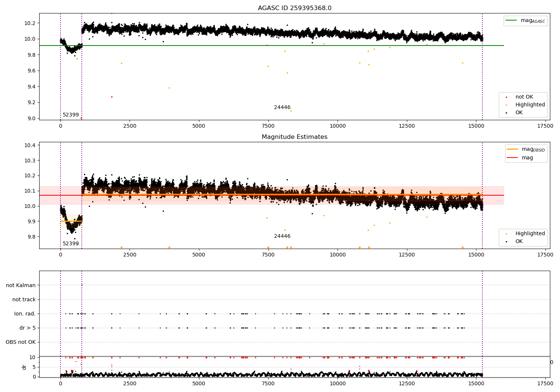The height and width of the screenshot is (392, 560).
Task: Click "Highlighted" in the top plot legend
Action: pyautogui.click(x=530, y=105)
